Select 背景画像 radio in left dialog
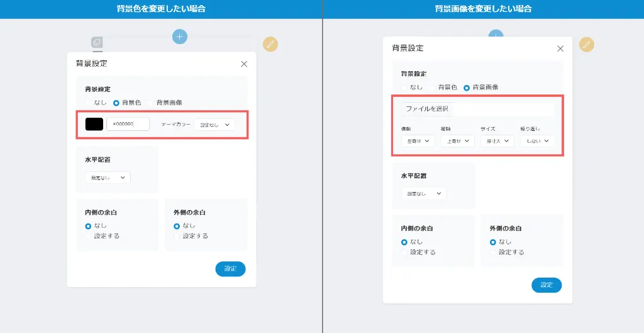This screenshot has height=333, width=644. coord(151,103)
